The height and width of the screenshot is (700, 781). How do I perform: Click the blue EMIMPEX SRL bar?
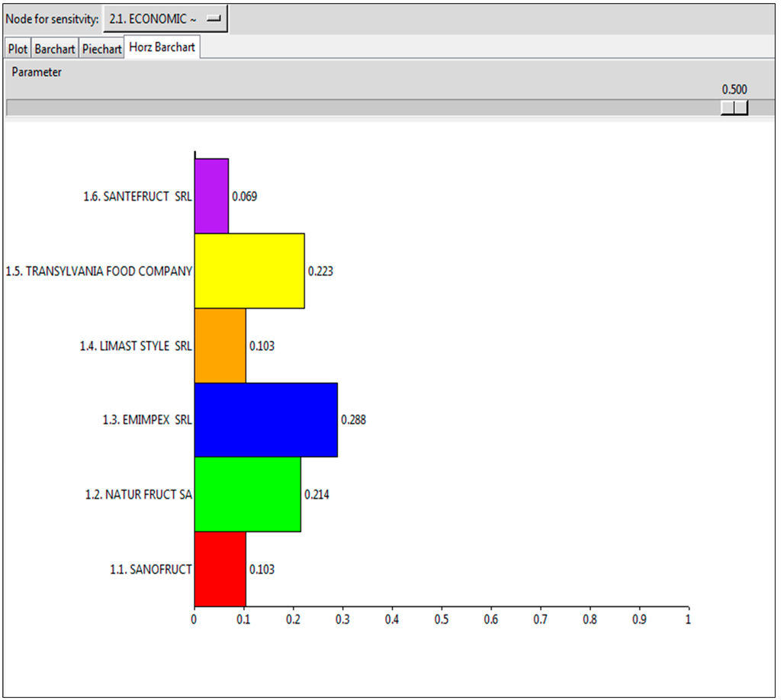pos(265,420)
